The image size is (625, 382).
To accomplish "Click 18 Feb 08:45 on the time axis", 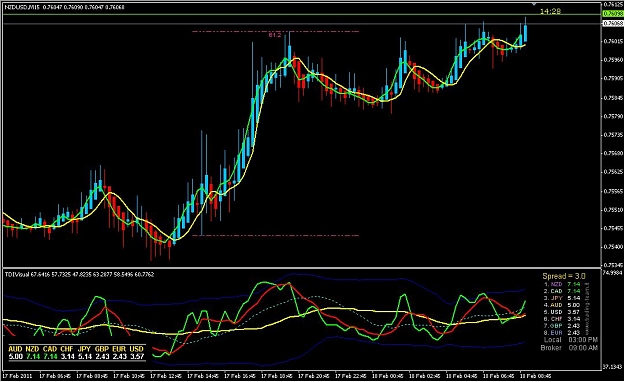I will click(537, 376).
